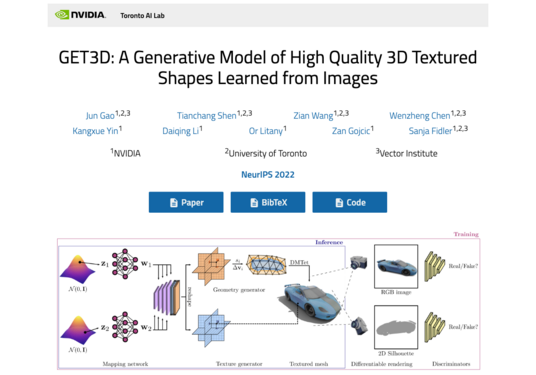Open the Paper button
The height and width of the screenshot is (375, 536).
tap(186, 202)
